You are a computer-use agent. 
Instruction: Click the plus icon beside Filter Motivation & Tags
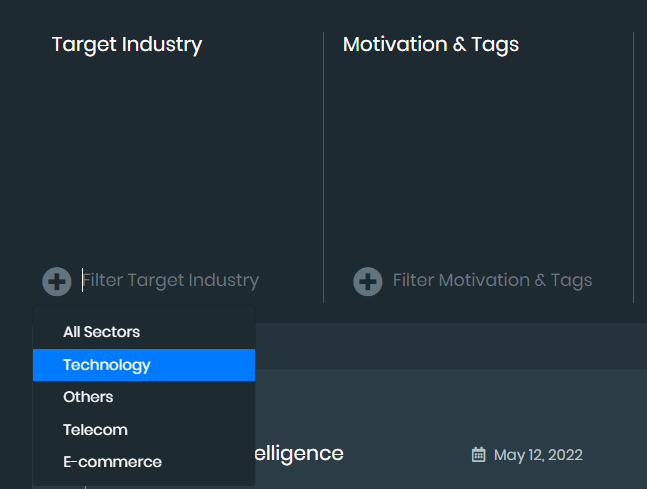coord(368,281)
